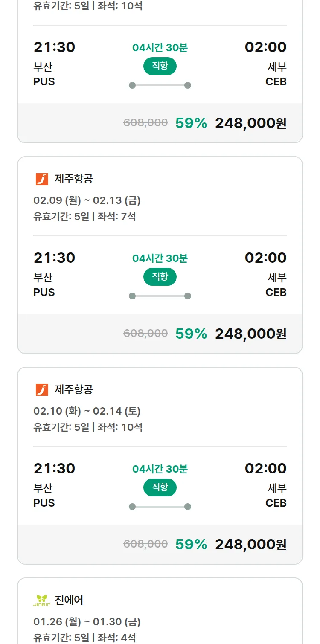Click the 59% discount on the 02.10 flight
The width and height of the screenshot is (320, 644).
coord(191,545)
